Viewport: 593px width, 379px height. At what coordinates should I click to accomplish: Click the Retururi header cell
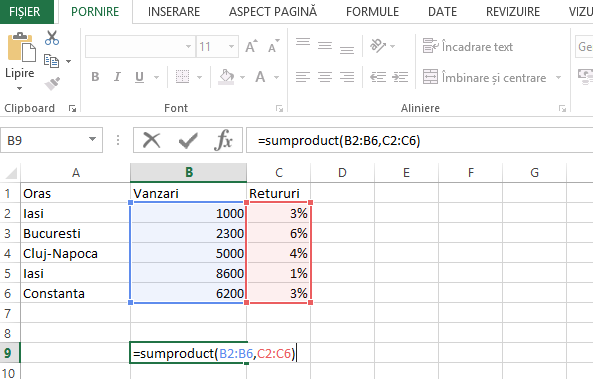pyautogui.click(x=279, y=193)
